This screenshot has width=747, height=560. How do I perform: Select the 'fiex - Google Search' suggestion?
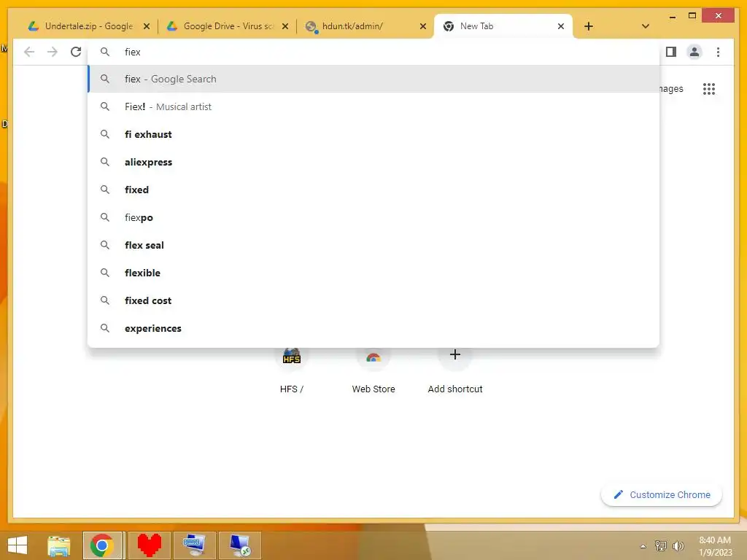coord(373,79)
